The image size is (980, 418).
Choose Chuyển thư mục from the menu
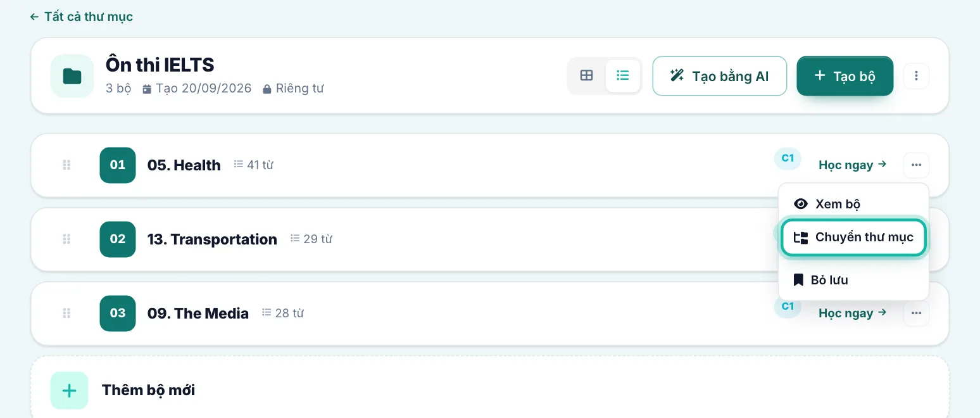[853, 237]
